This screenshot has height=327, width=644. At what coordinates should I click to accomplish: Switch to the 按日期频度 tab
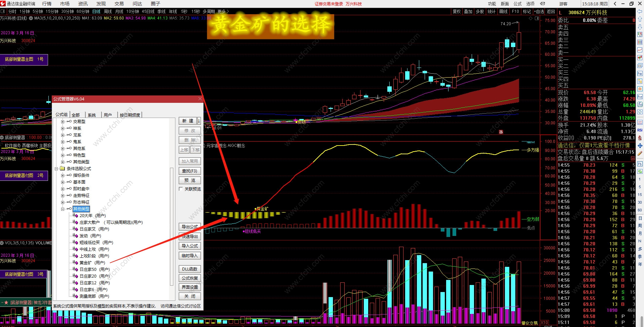[130, 115]
